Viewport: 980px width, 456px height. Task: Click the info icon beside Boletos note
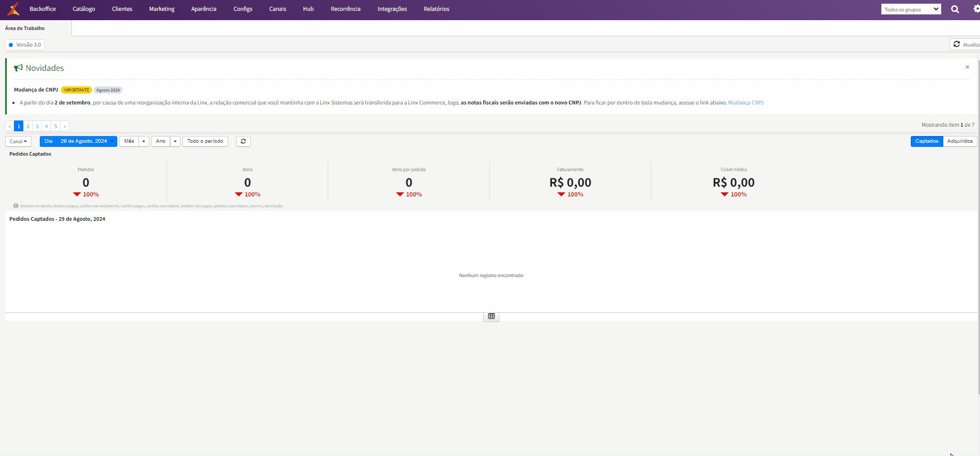point(16,206)
